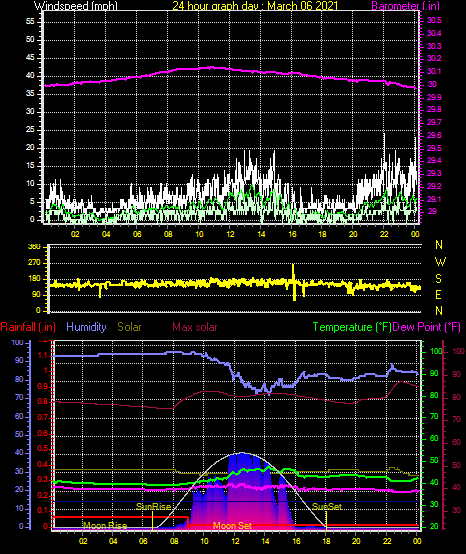Viewport: 466px width, 554px height.
Task: Click barometer axis value '29.9'
Action: point(434,97)
